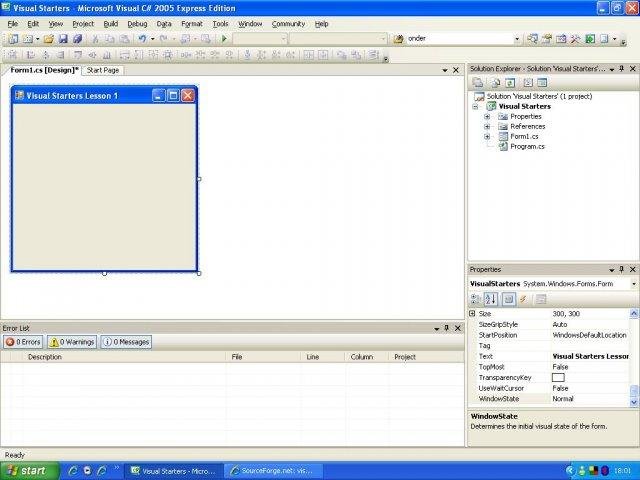
Task: Click the Property Pages icon in Properties toolbar
Action: (541, 299)
